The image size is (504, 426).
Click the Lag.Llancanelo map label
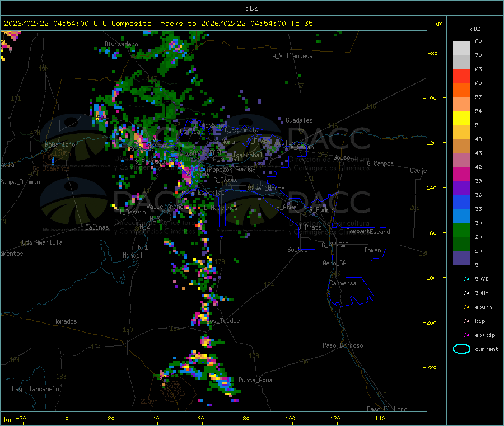coord(35,389)
